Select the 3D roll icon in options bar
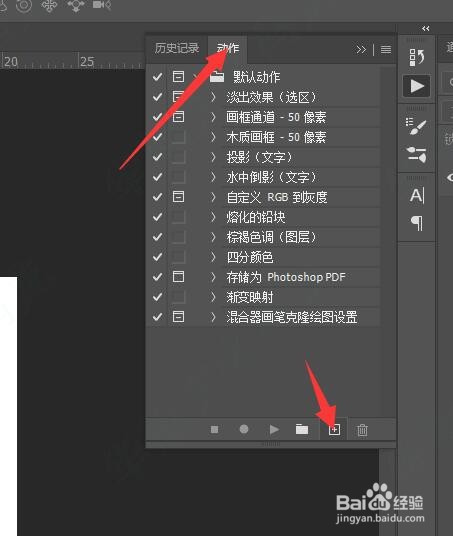The width and height of the screenshot is (453, 536). click(24, 5)
